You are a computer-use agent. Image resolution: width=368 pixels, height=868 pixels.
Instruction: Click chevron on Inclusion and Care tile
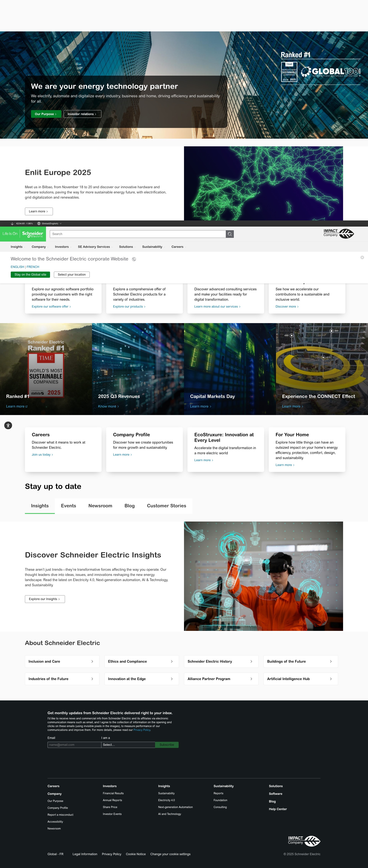tap(92, 662)
